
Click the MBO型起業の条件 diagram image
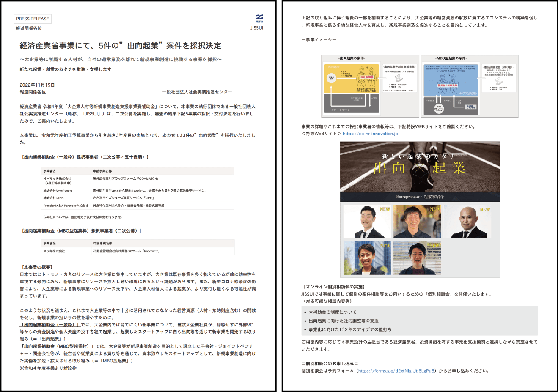click(x=470, y=86)
